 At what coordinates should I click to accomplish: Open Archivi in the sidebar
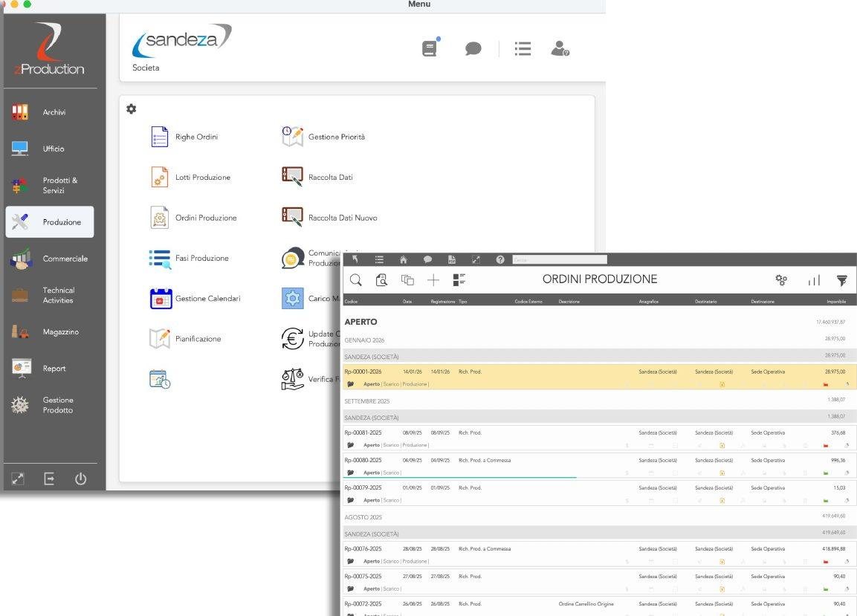point(49,112)
